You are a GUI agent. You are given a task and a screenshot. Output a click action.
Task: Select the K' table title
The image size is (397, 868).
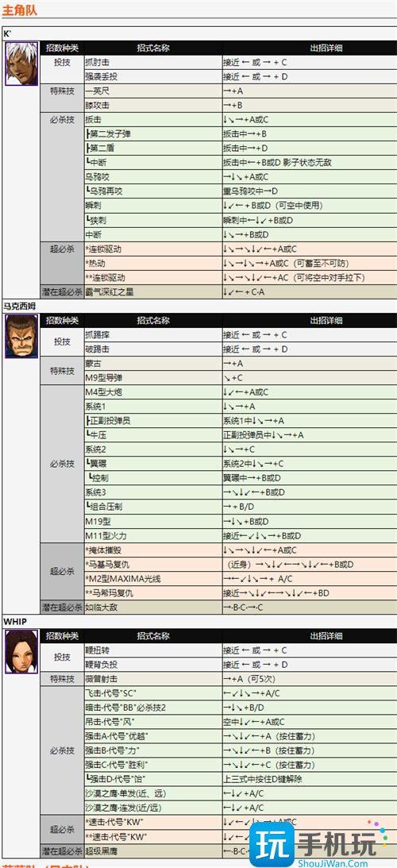(x=7, y=33)
